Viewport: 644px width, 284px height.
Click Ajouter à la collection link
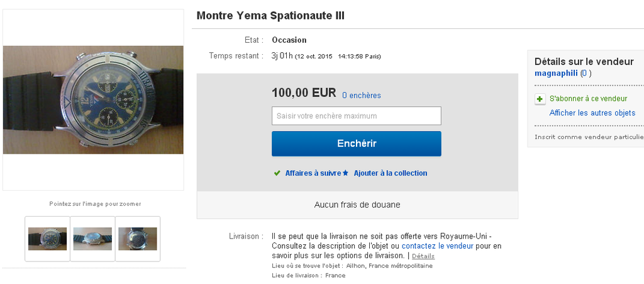(390, 173)
